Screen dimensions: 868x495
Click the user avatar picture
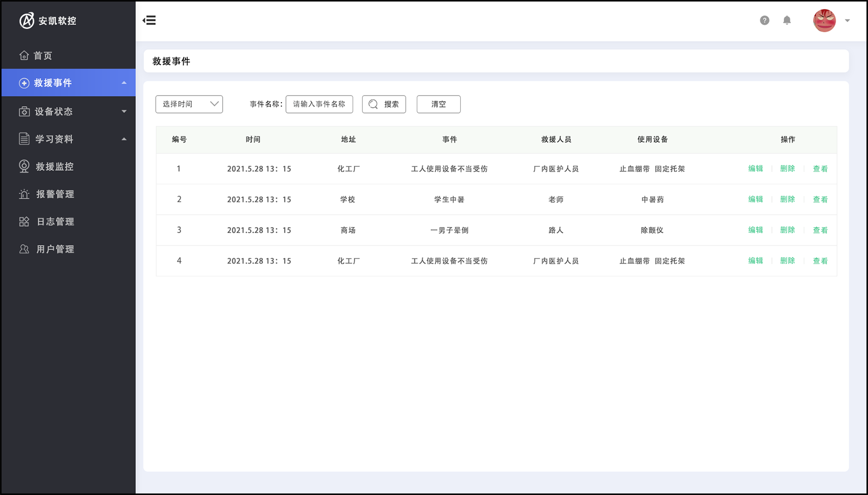pos(824,20)
